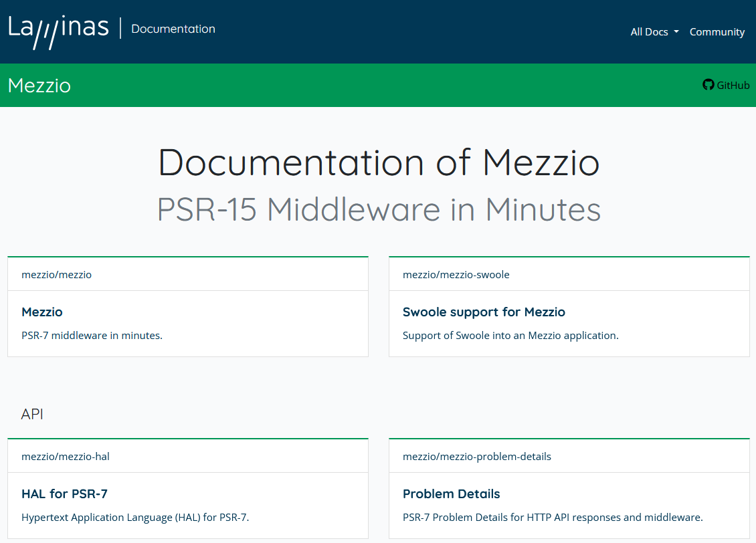Viewport: 756px width, 543px height.
Task: Open the Problem Details docs
Action: click(x=452, y=494)
